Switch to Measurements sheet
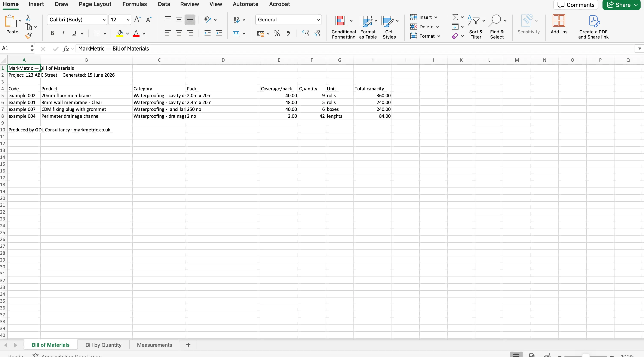 154,345
